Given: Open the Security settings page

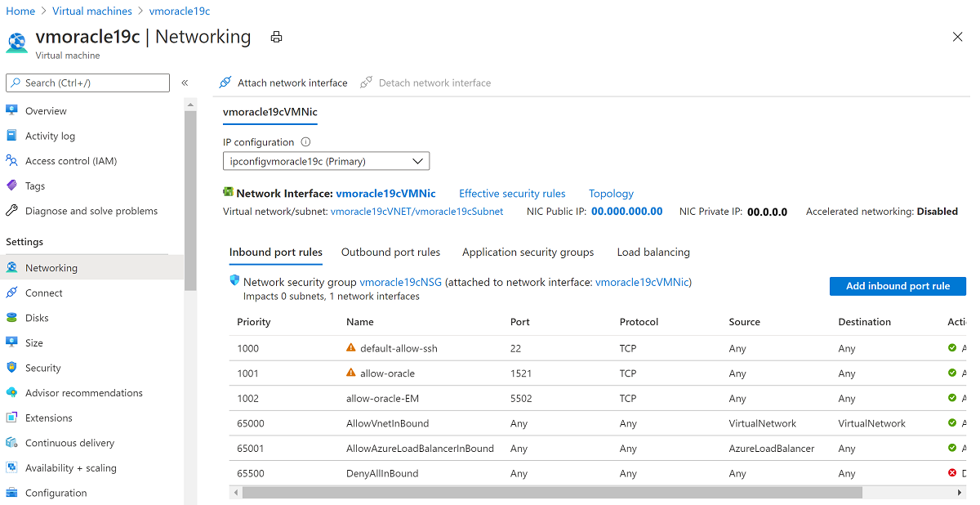Looking at the screenshot, I should coord(45,367).
